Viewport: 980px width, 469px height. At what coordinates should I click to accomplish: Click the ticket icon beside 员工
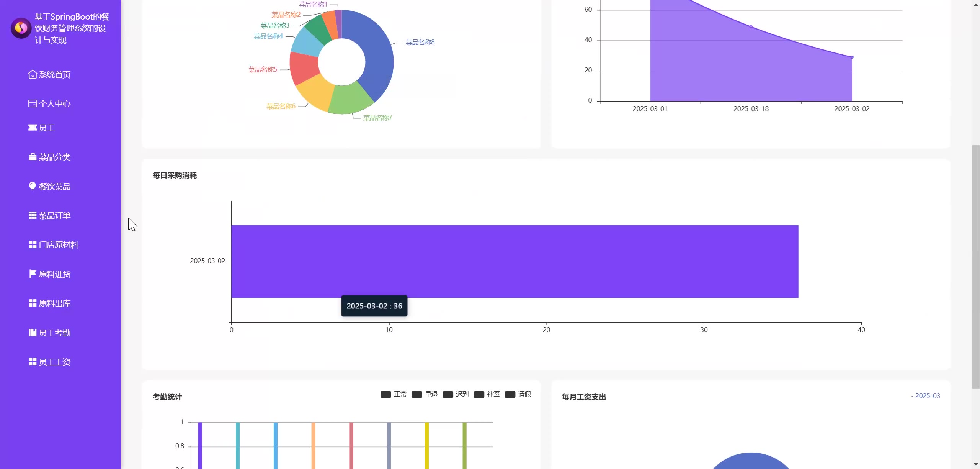click(33, 128)
